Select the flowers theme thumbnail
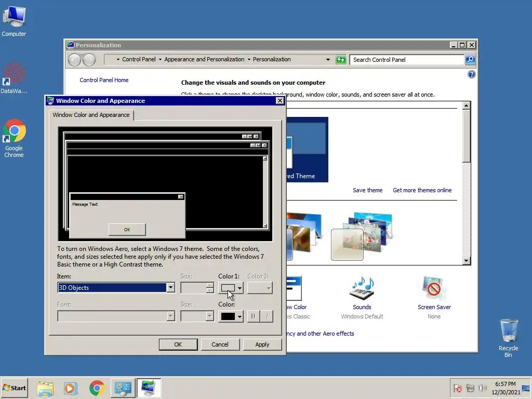The image size is (532, 399). click(x=362, y=236)
